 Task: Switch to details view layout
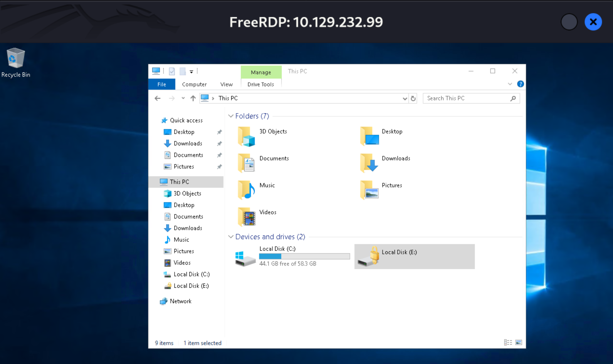508,342
